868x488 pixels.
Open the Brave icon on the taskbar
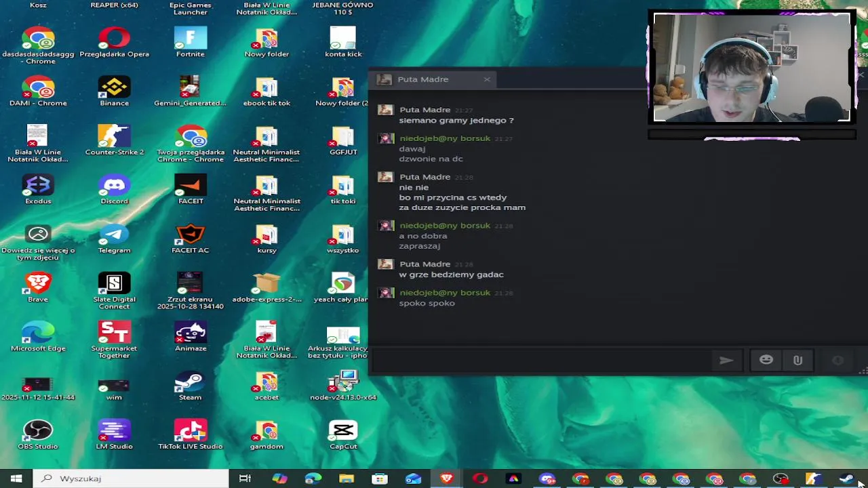tap(447, 479)
